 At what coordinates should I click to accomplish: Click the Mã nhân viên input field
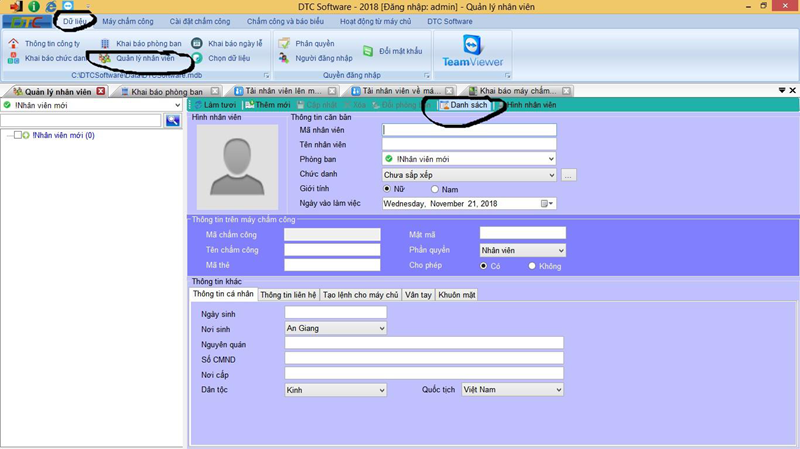tap(469, 129)
